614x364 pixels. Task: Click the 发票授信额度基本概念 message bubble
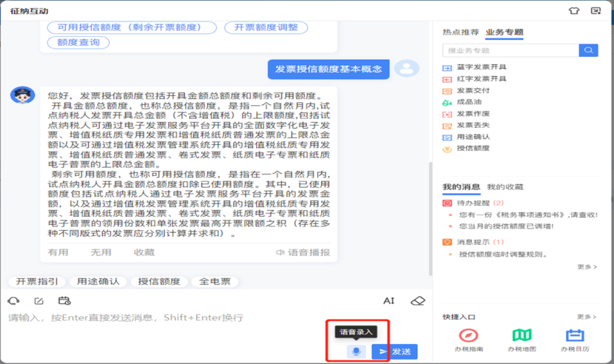pos(329,69)
